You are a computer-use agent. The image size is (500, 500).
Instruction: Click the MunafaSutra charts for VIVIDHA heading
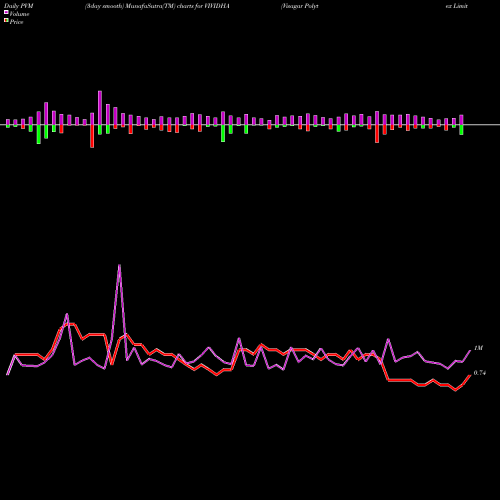[157, 6]
